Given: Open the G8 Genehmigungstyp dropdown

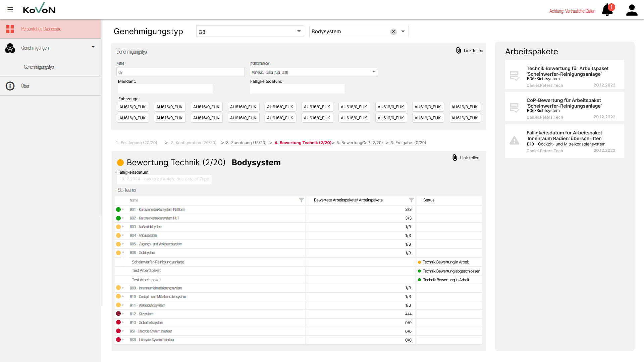Looking at the screenshot, I should (x=299, y=31).
